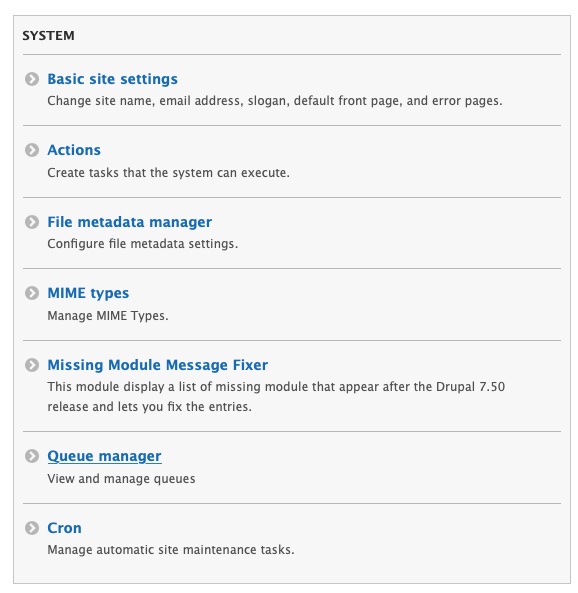
Task: Click 'Manage automatic site maintenance tasks' text
Action: (x=171, y=550)
